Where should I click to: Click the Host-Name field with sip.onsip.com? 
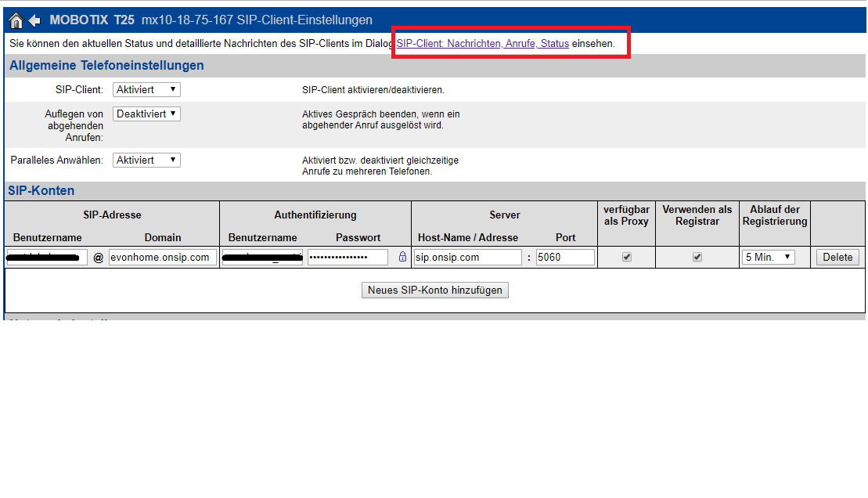[x=467, y=257]
